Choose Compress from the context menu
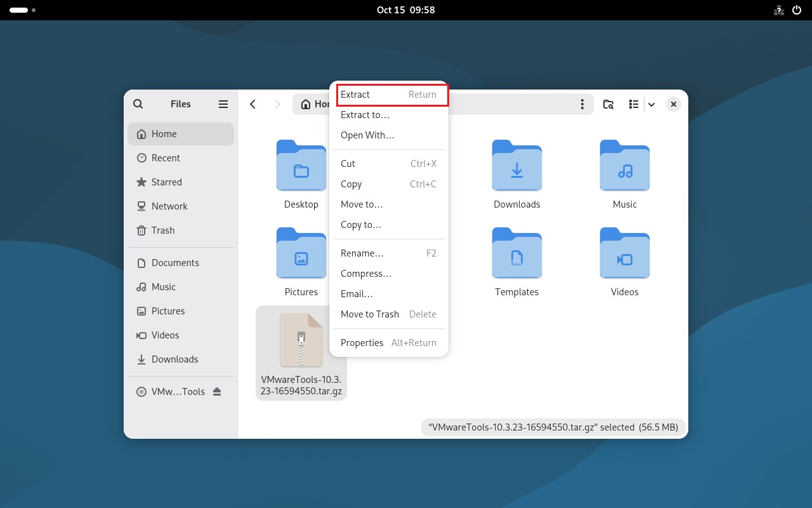 (366, 274)
